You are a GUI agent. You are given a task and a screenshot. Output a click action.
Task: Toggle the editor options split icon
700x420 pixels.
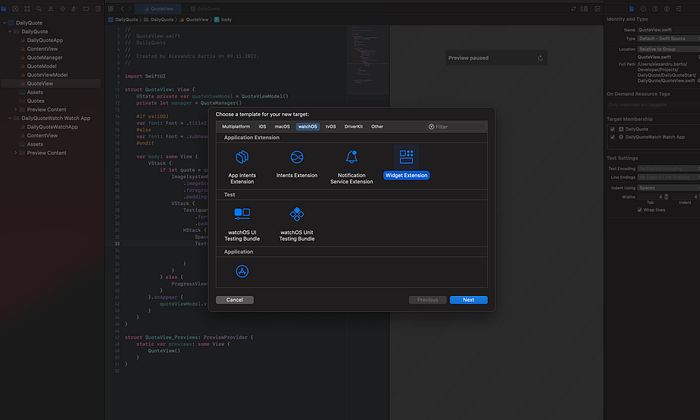584,8
